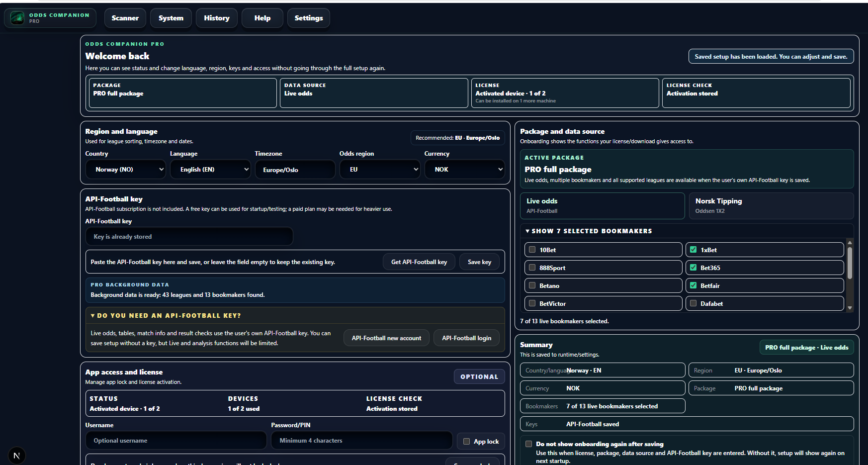Viewport: 868px width, 465px height.
Task: Check the Dafabet bookmaker checkbox
Action: click(x=694, y=303)
